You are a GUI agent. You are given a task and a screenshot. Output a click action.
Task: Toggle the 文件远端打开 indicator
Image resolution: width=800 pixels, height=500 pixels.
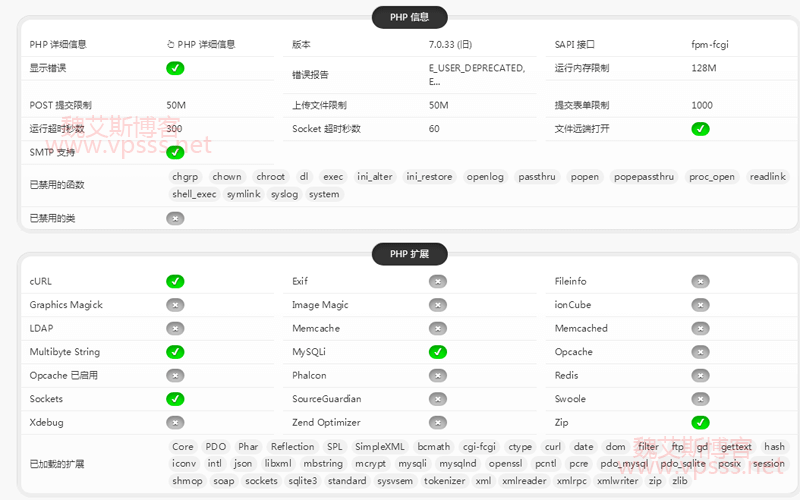point(700,129)
